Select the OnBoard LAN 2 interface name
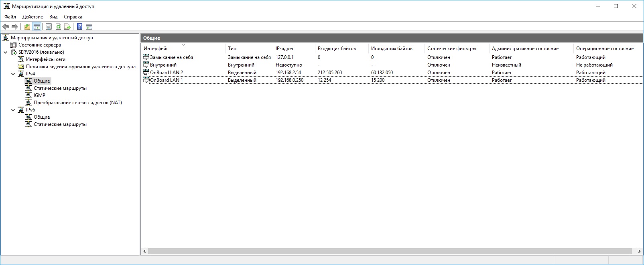The width and height of the screenshot is (644, 265). click(167, 73)
